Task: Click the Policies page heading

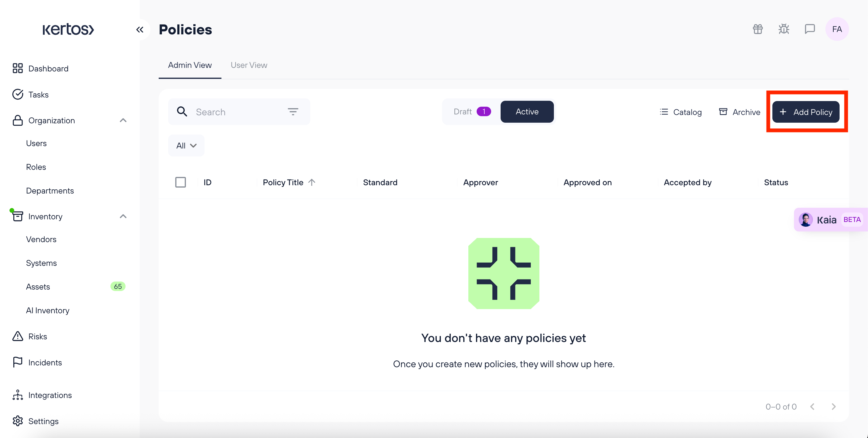Action: [x=185, y=30]
